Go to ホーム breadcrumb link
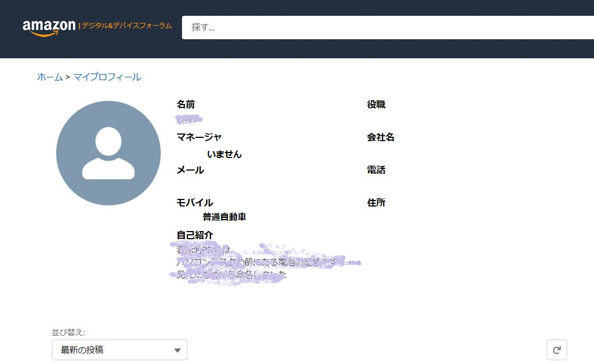This screenshot has width=594, height=364. click(50, 77)
